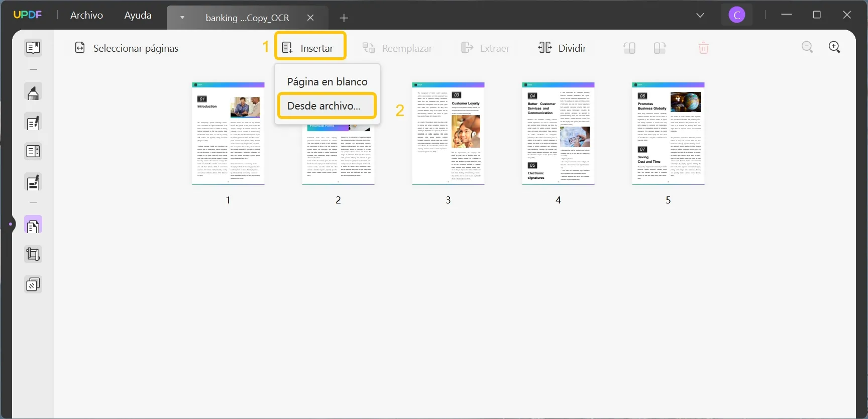
Task: Select page 2 thumbnail
Action: [338, 155]
